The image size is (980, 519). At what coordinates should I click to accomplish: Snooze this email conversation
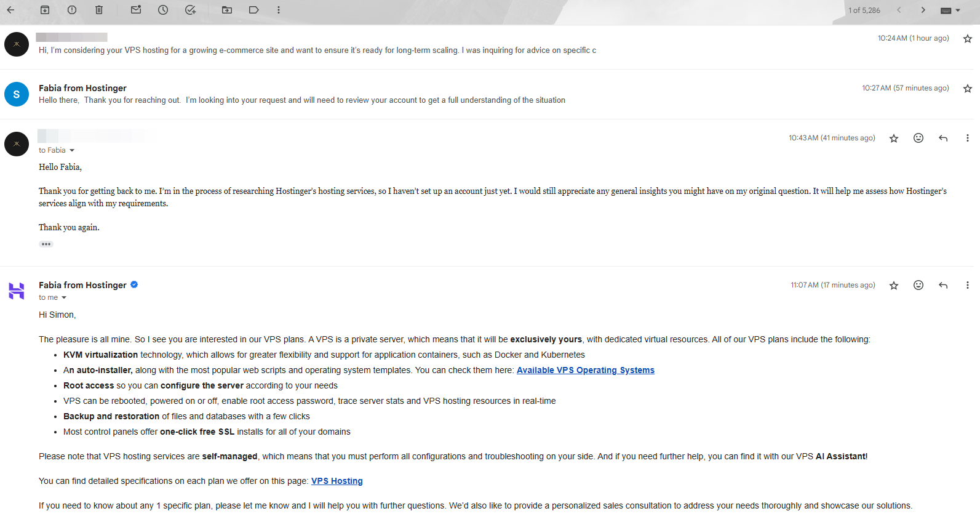coord(162,10)
